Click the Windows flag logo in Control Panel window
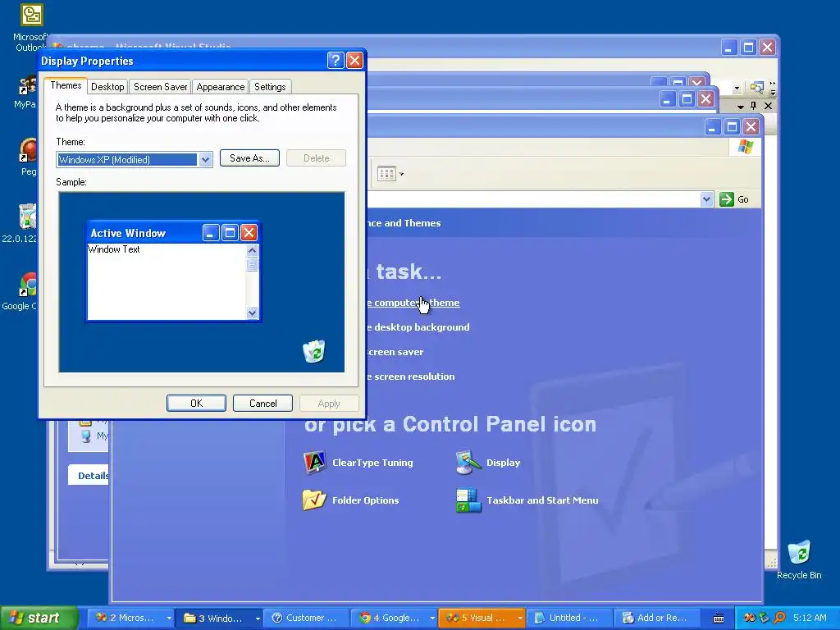Screen dimensions: 840x630 point(745,147)
